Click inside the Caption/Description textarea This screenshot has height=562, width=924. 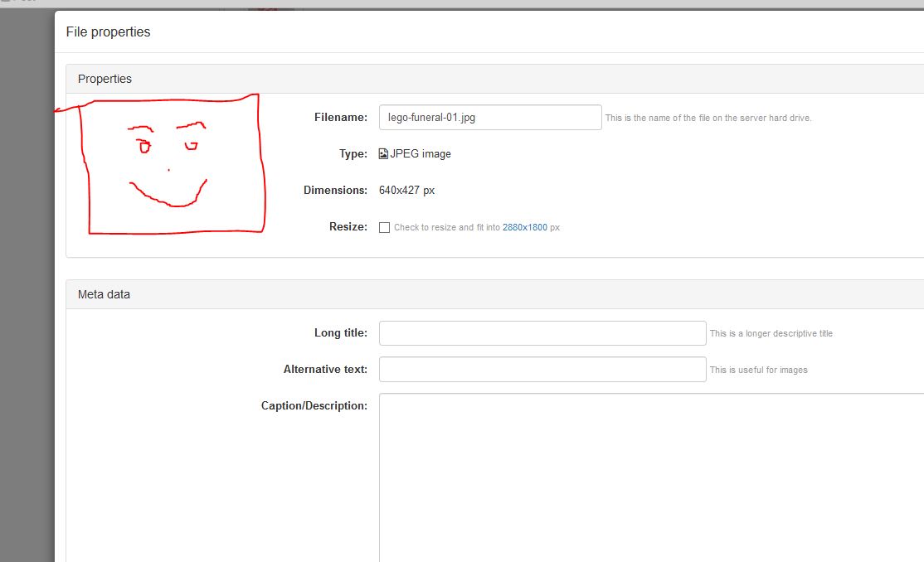(x=651, y=477)
